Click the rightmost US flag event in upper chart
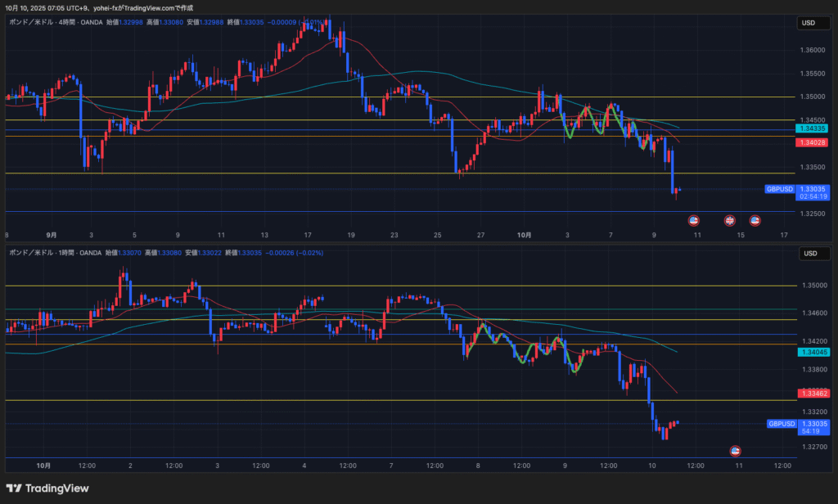Viewport: 838px width, 504px height. pyautogui.click(x=755, y=220)
